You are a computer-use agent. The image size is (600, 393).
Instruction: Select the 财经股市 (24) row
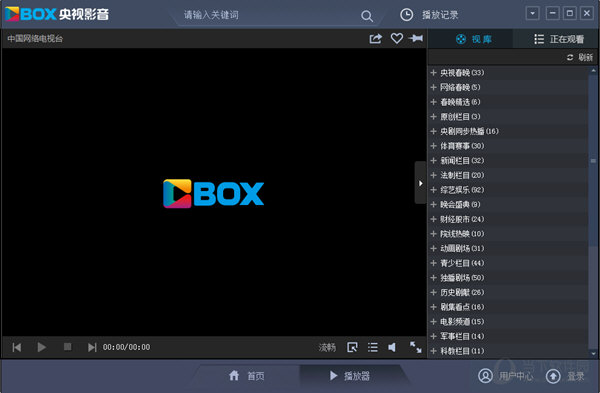pos(508,219)
